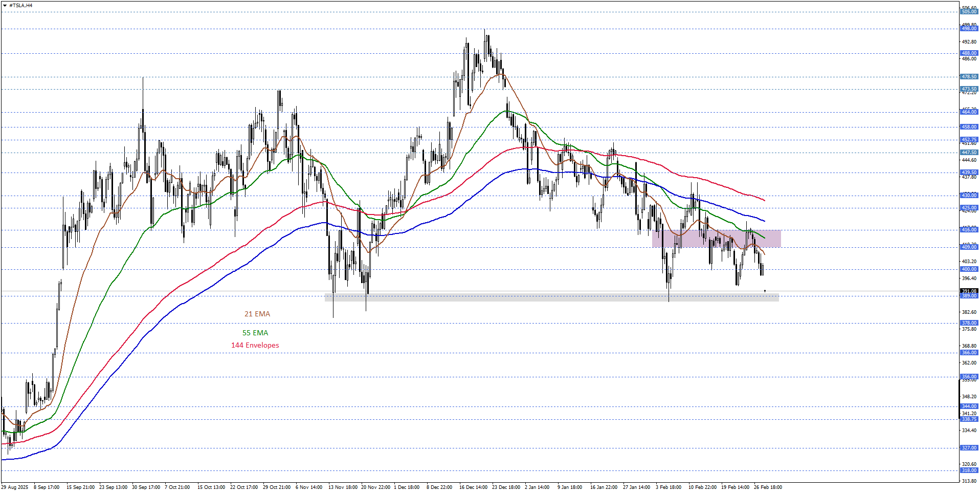Select the 430.00 price level tag

click(x=969, y=195)
